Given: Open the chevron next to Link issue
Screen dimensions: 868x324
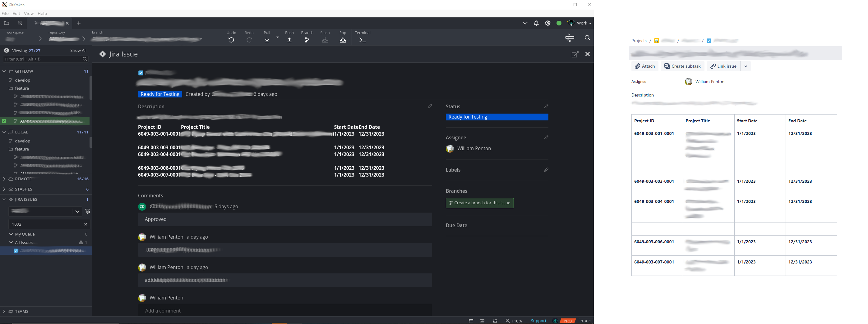Looking at the screenshot, I should (746, 66).
